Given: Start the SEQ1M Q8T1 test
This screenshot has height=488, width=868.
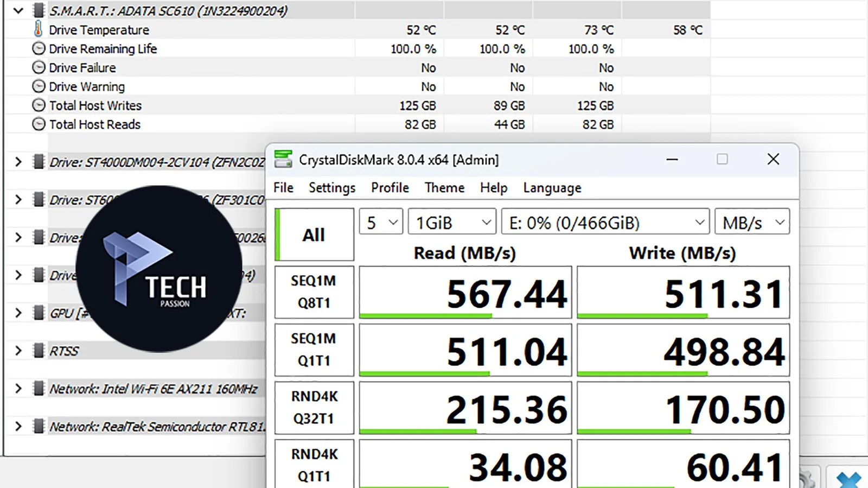Looking at the screenshot, I should click(x=314, y=292).
